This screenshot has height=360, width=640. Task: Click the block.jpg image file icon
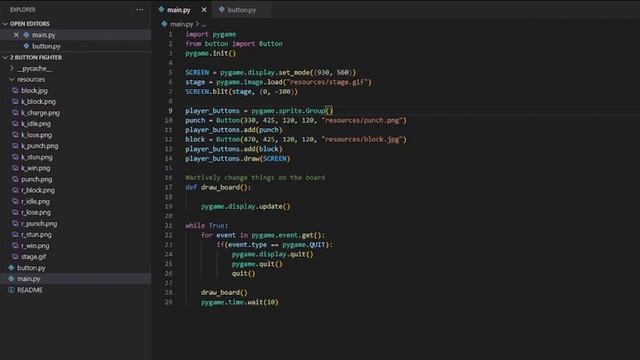tap(15, 90)
